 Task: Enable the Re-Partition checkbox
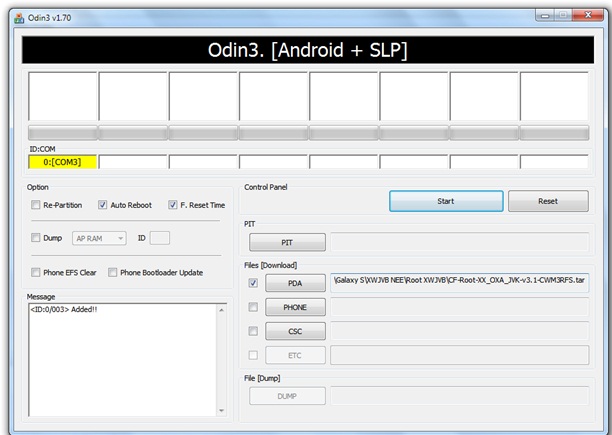pyautogui.click(x=36, y=205)
